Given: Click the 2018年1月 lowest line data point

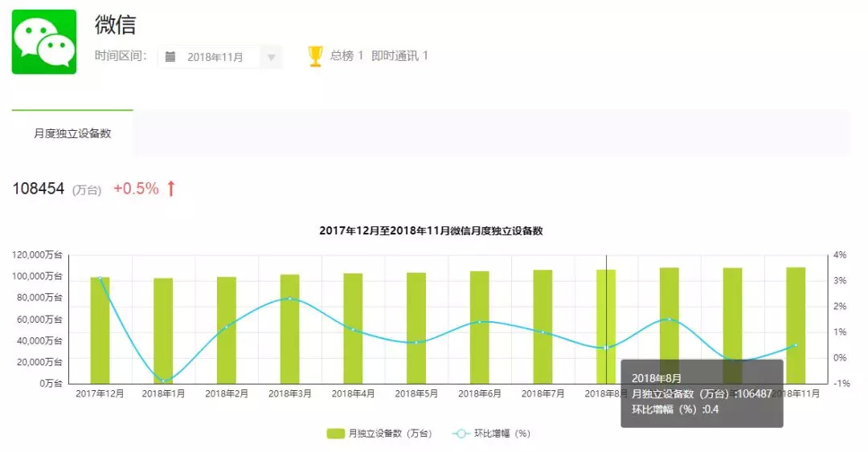Looking at the screenshot, I should pos(163,381).
